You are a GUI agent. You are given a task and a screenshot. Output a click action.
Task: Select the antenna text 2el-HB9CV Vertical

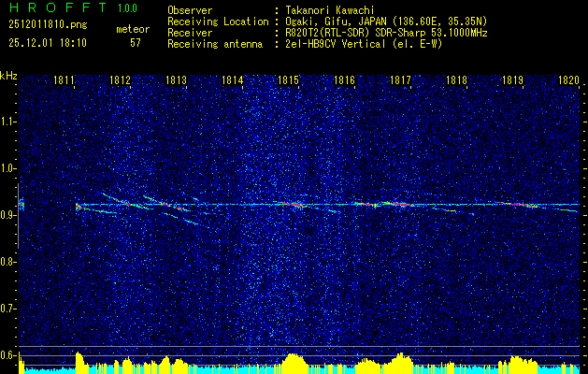click(x=336, y=44)
